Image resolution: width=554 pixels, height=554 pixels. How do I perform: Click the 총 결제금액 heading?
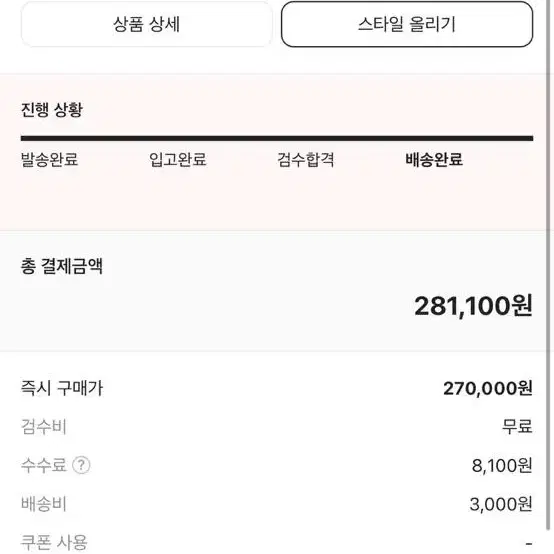click(62, 266)
